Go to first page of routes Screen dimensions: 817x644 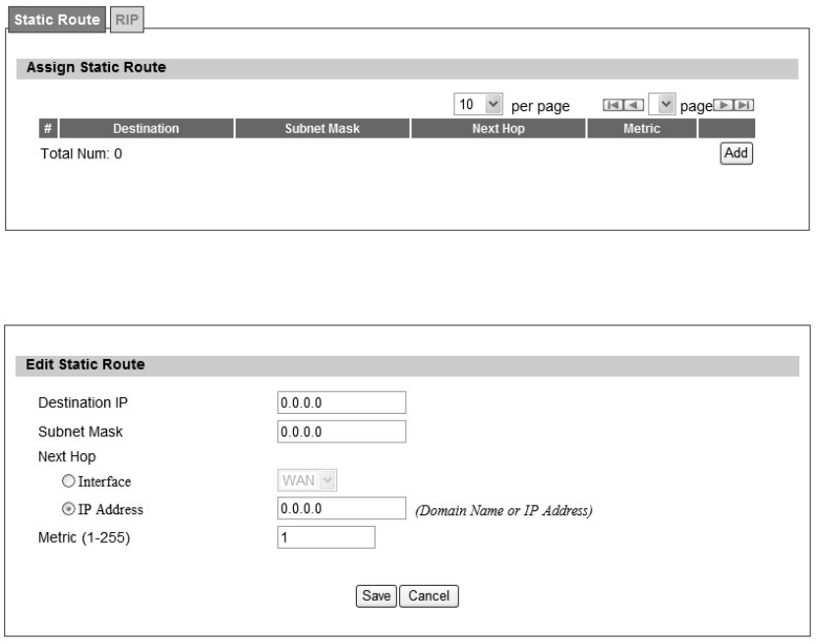613,105
